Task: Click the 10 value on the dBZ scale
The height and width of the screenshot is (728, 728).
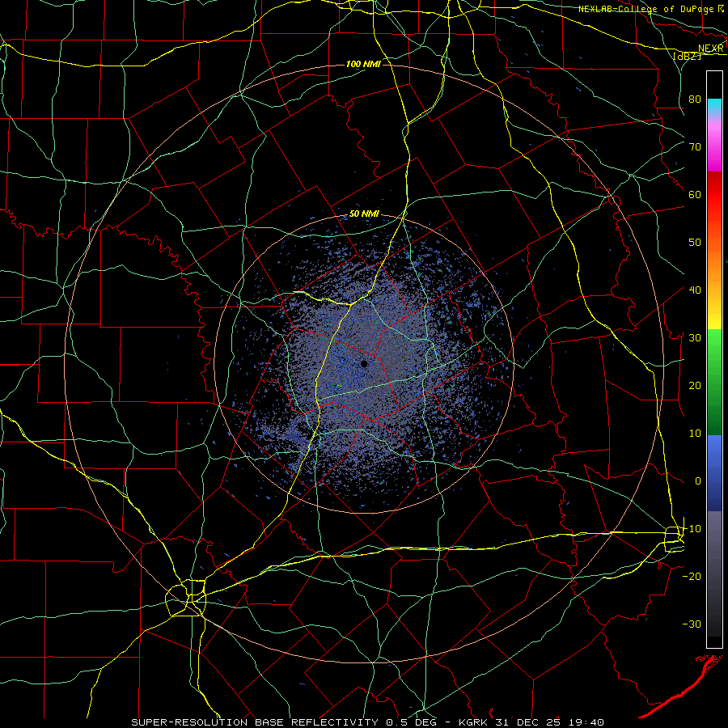Action: (x=695, y=434)
